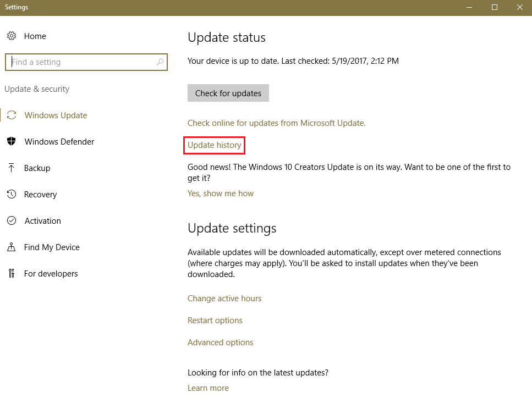Click the Learn more link

(x=208, y=388)
